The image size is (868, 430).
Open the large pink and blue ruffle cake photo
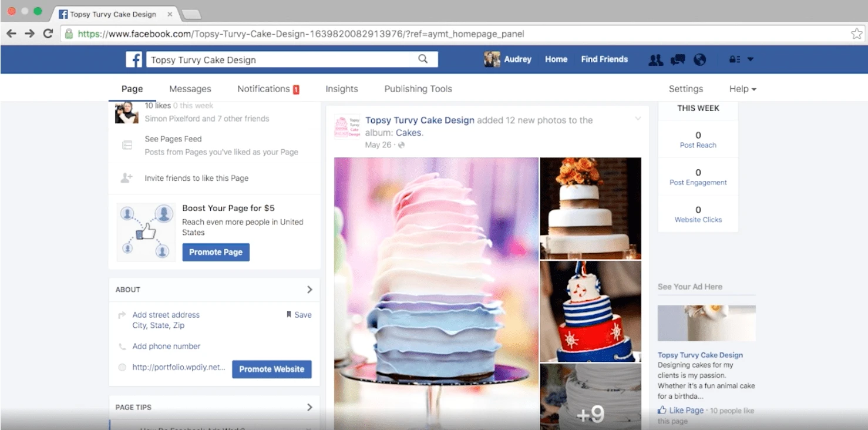click(436, 294)
